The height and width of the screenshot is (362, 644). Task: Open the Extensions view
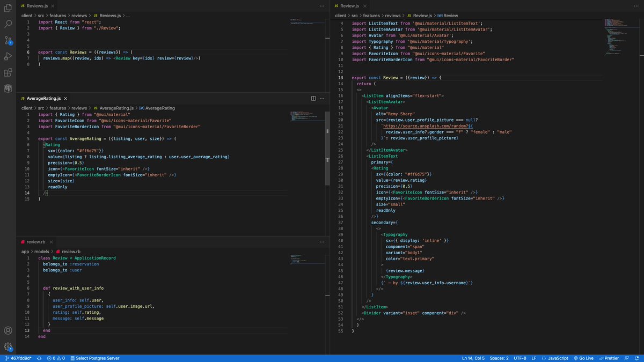pyautogui.click(x=8, y=72)
